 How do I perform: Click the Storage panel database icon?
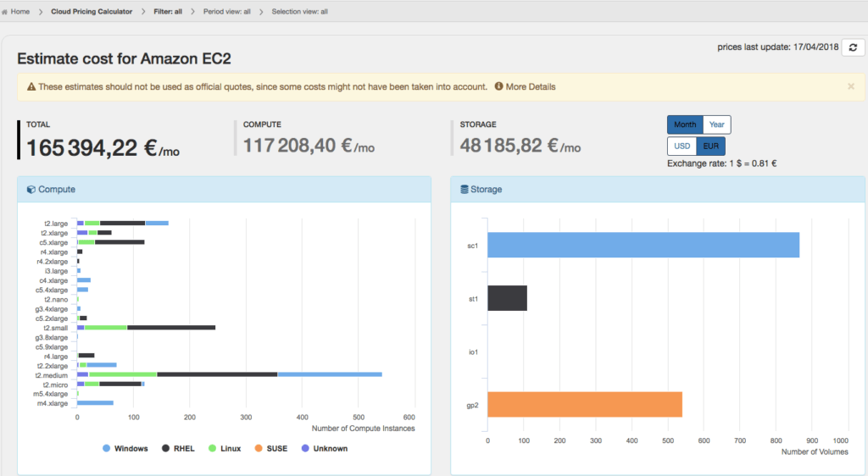(x=464, y=190)
